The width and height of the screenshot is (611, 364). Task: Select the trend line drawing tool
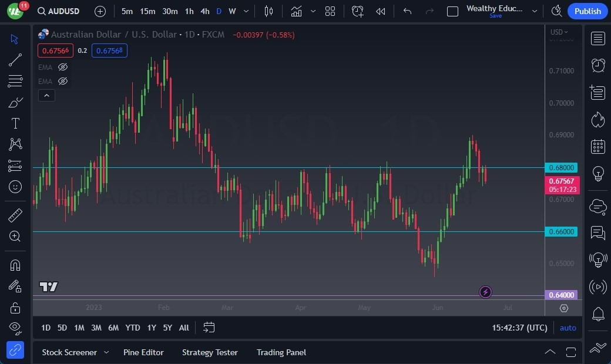15,59
